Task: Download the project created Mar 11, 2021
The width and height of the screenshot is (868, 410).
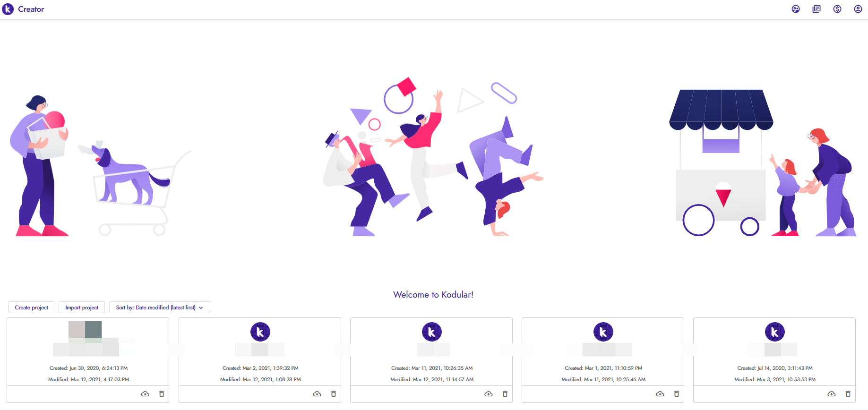Action: 489,394
